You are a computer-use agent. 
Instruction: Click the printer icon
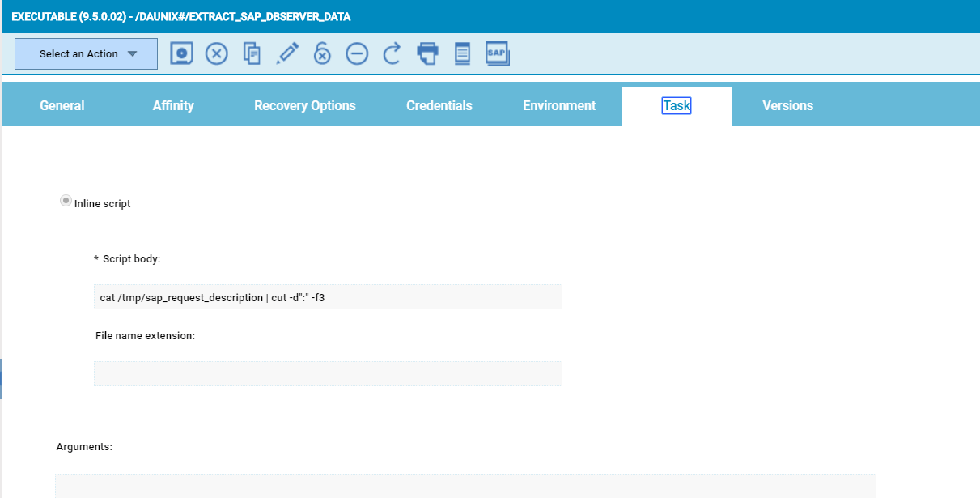[427, 54]
